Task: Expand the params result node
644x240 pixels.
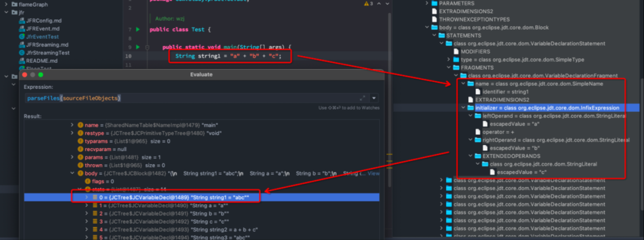Action: tap(72, 158)
